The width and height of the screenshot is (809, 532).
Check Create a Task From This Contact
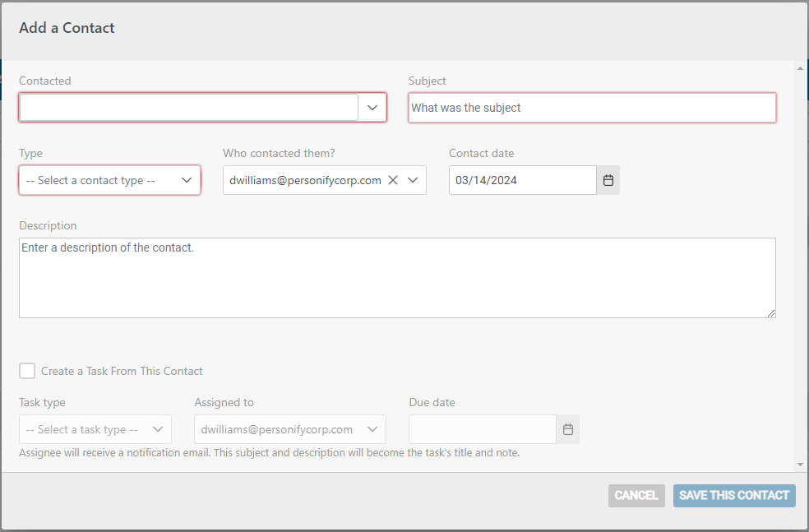[27, 371]
